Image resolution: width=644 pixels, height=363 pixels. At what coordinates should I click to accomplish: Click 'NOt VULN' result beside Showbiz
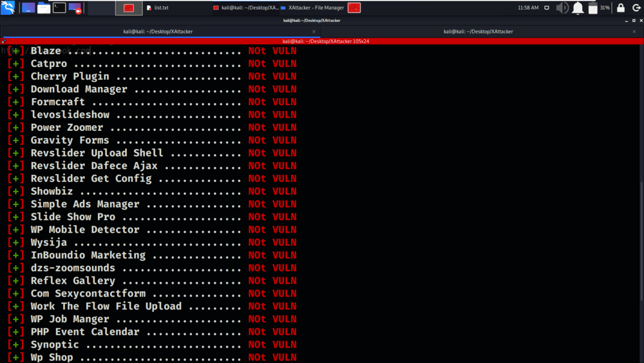pos(272,191)
